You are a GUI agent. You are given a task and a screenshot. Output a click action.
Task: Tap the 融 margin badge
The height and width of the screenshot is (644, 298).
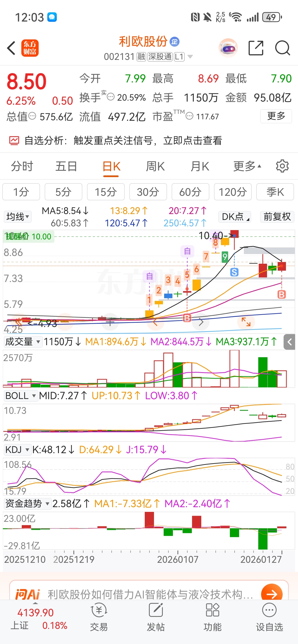coord(141,57)
